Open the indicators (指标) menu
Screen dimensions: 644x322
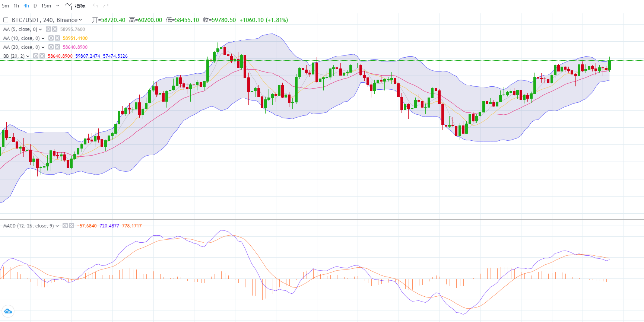coord(75,6)
